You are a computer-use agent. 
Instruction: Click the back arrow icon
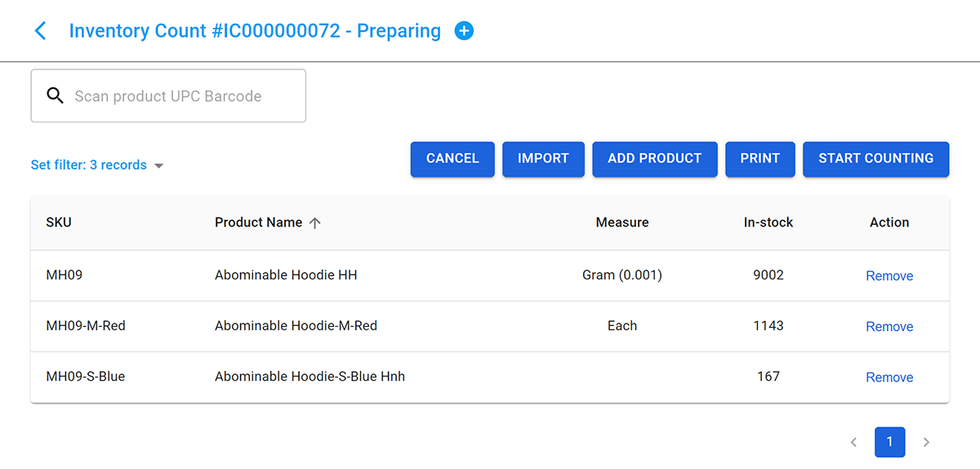(x=40, y=31)
